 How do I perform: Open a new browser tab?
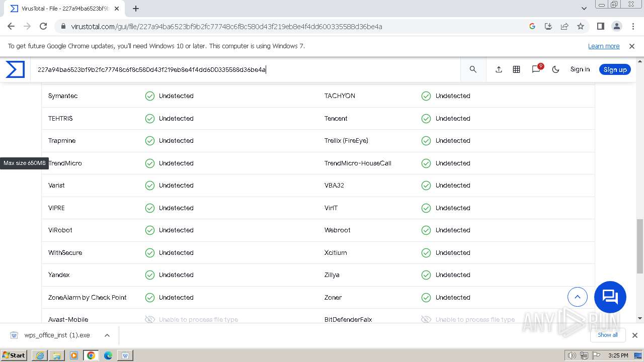[x=136, y=9]
